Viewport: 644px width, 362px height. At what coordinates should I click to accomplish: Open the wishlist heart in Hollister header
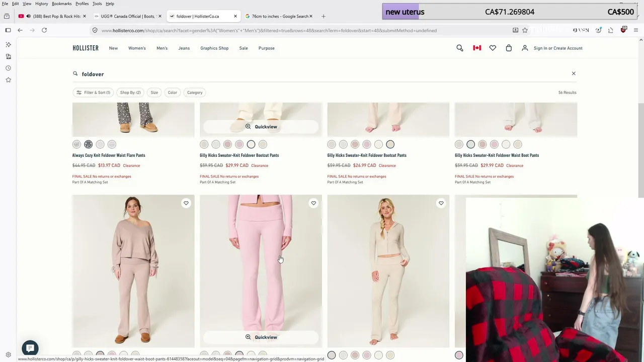click(x=493, y=48)
